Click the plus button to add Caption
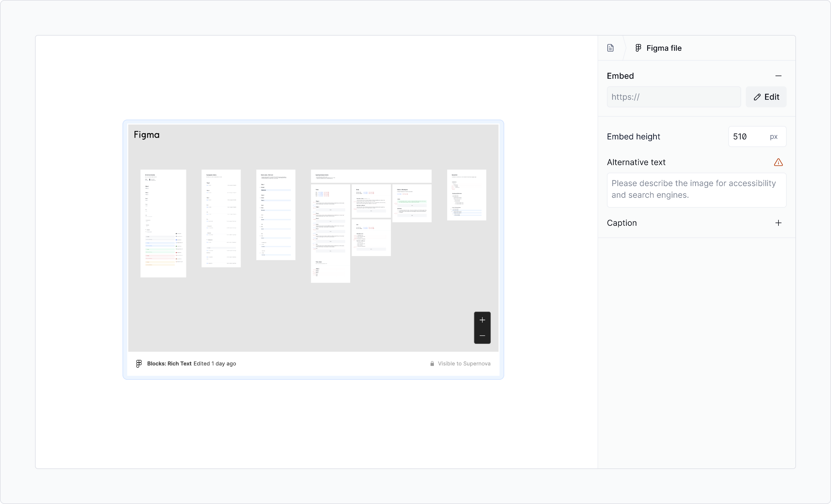Viewport: 831px width, 504px height. [x=779, y=223]
